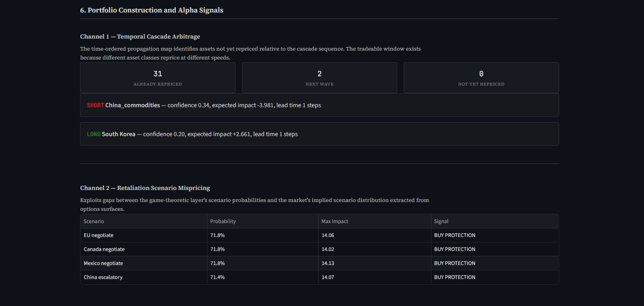Select the Mexico negotiate scenario cell
This screenshot has height=306, width=644.
(x=103, y=263)
